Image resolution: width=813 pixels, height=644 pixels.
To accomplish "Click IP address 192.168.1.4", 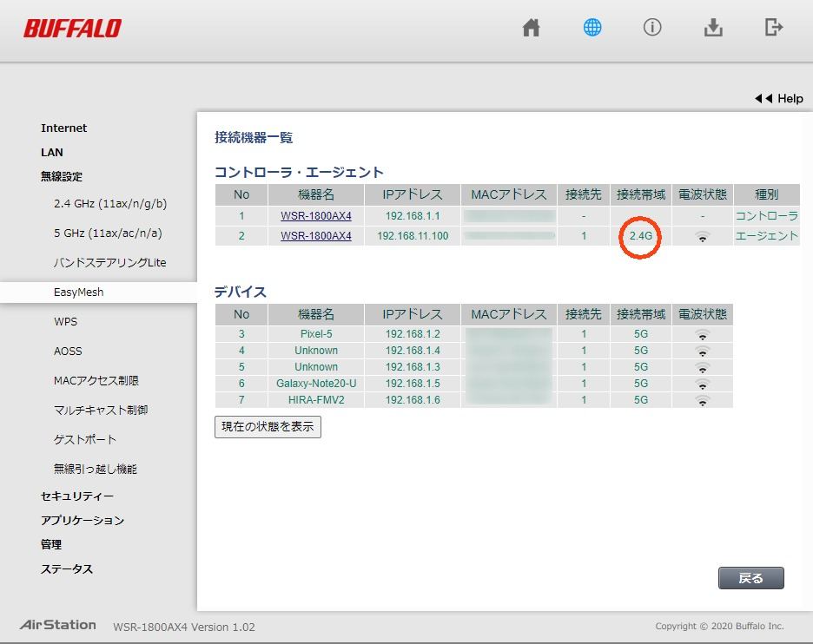I will coord(413,351).
